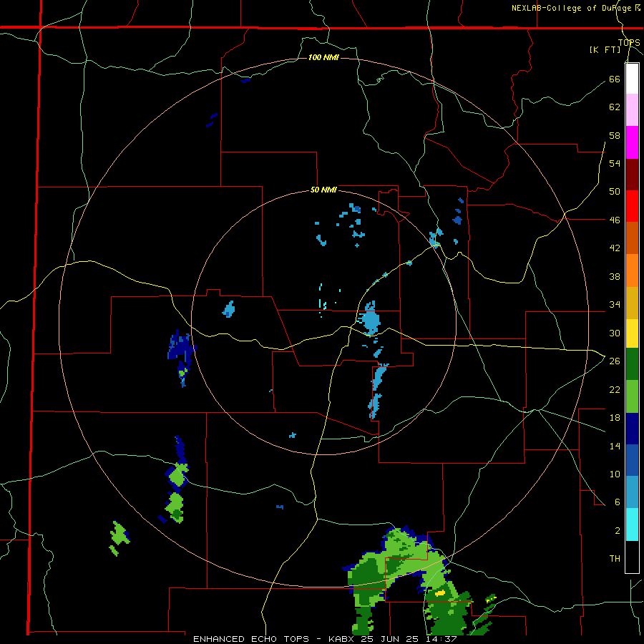Click the light pink legend swatch
The width and height of the screenshot is (644, 644).
pos(632,110)
